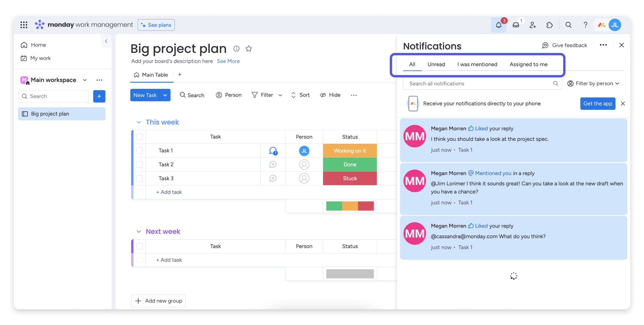Open the notifications bell in the top bar

(499, 25)
